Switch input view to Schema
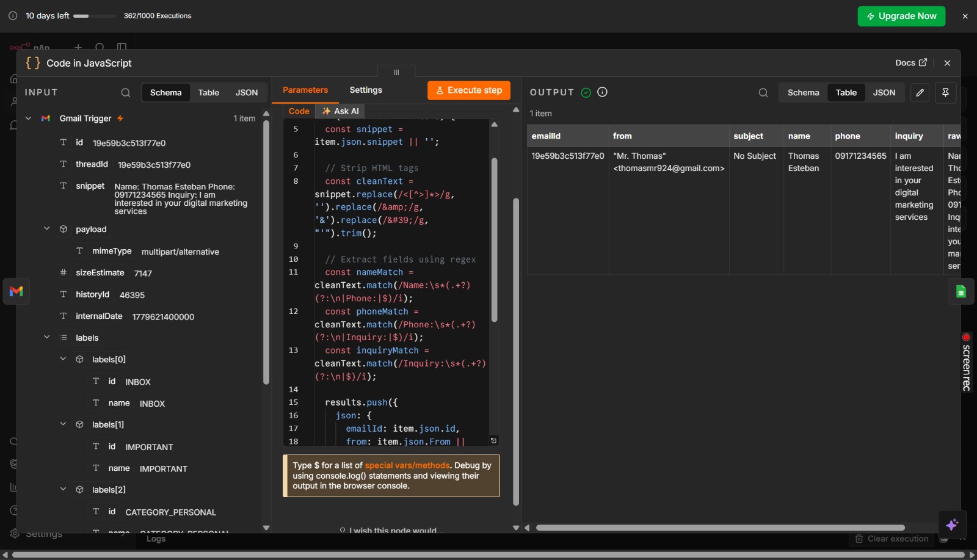 click(x=166, y=93)
